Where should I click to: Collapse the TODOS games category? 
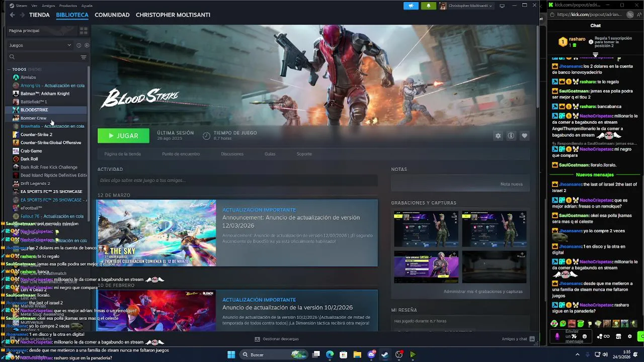[x=9, y=69]
